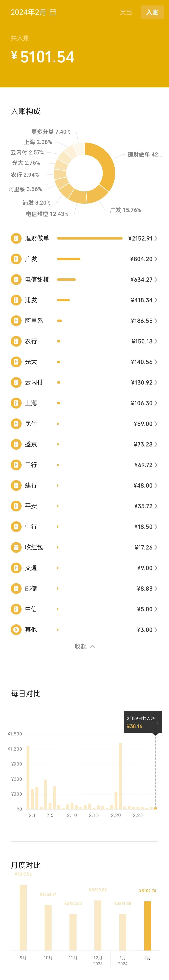Collapse the list with 收起

click(x=84, y=646)
